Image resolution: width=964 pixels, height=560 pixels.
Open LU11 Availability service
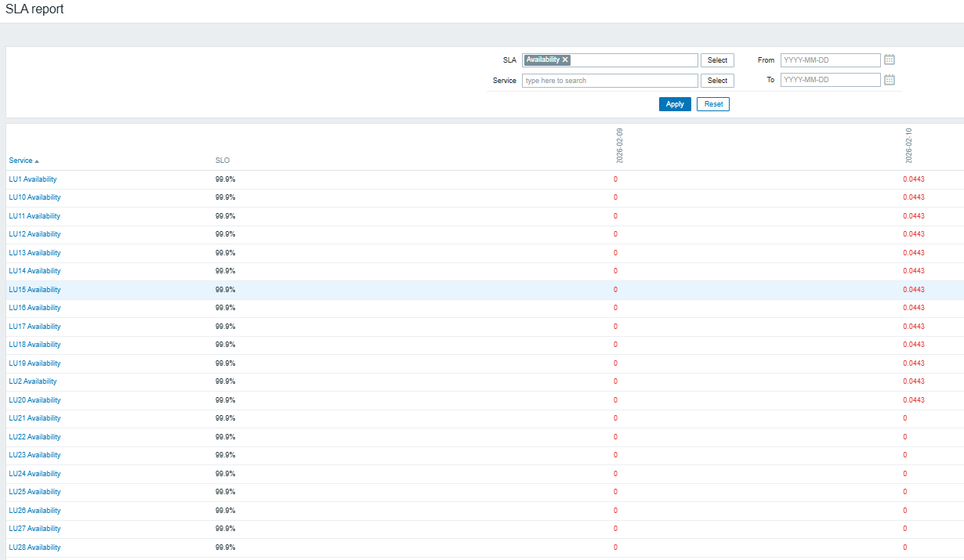(34, 216)
